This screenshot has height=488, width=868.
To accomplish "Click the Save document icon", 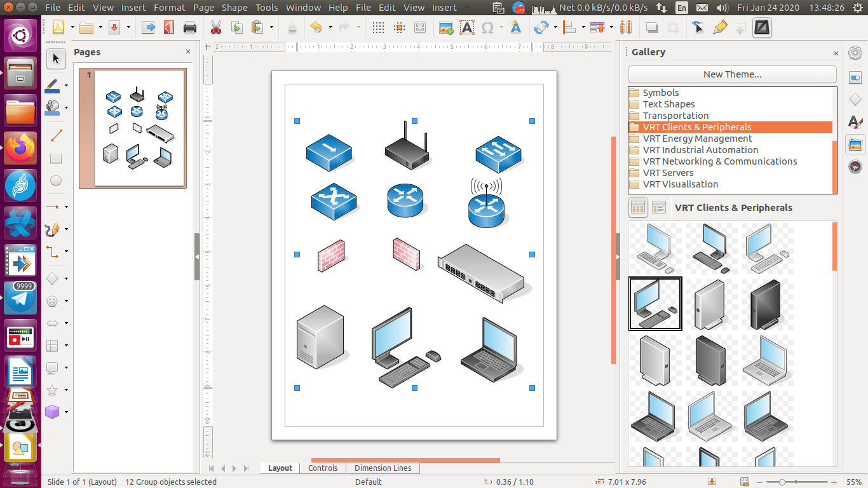I will point(115,27).
